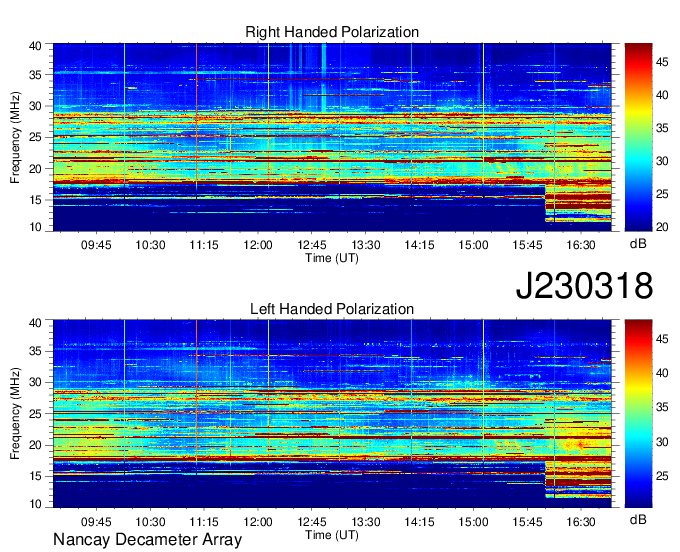Click the 25 MHz tick of the Right Handed plot
Screen dimensions: 680x552
(x=35, y=137)
